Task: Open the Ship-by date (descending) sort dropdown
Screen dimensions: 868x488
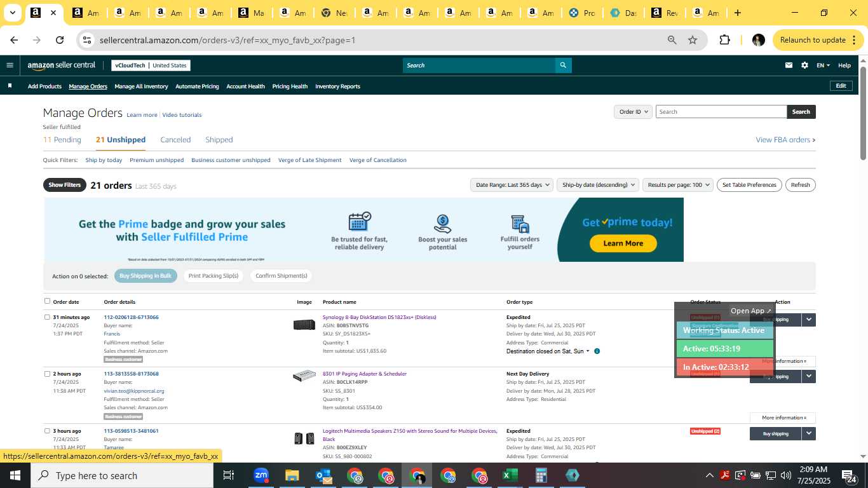Action: tap(597, 185)
